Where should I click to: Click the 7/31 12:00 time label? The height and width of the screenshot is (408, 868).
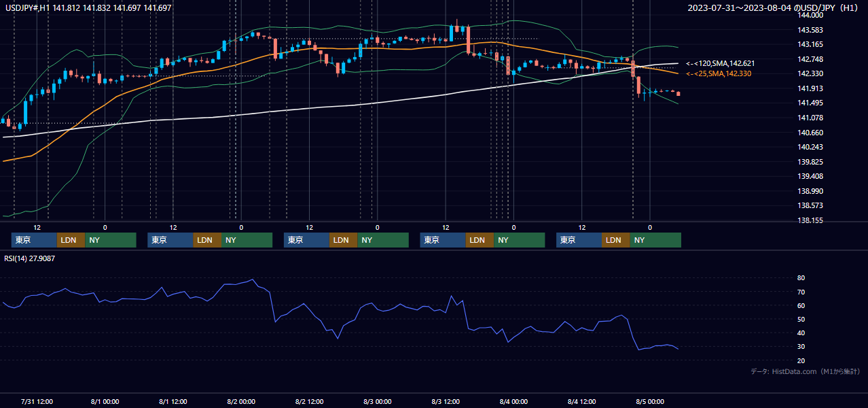pos(37,401)
